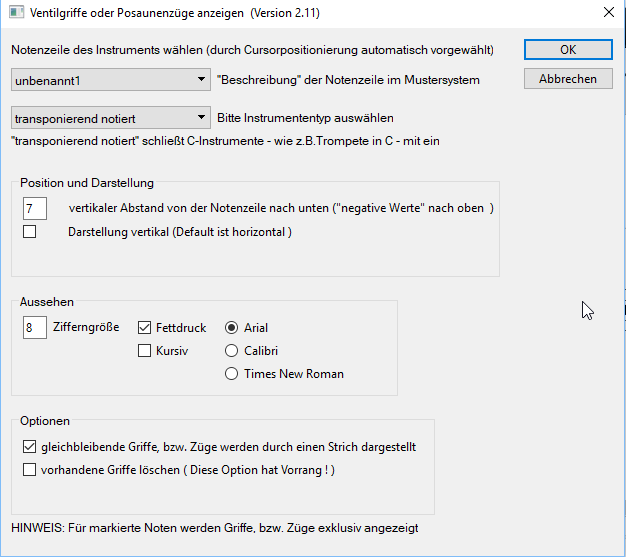Click the Zifferngröße input field

point(35,327)
